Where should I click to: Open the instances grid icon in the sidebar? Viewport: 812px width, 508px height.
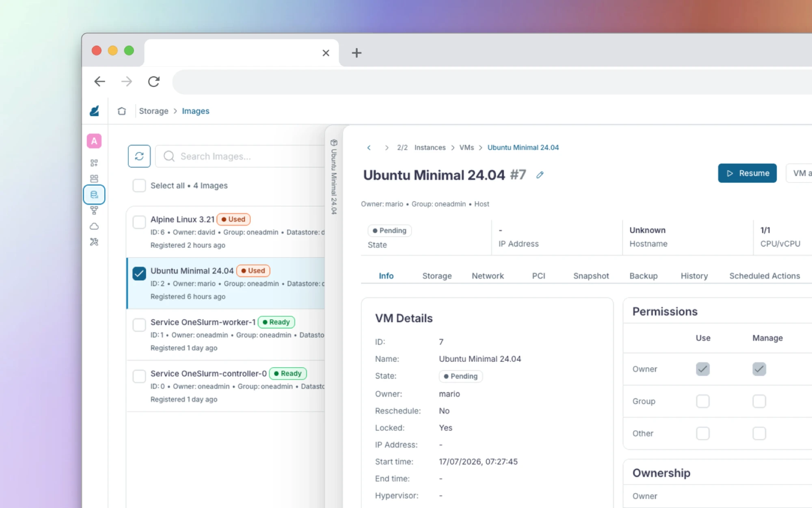tap(94, 179)
